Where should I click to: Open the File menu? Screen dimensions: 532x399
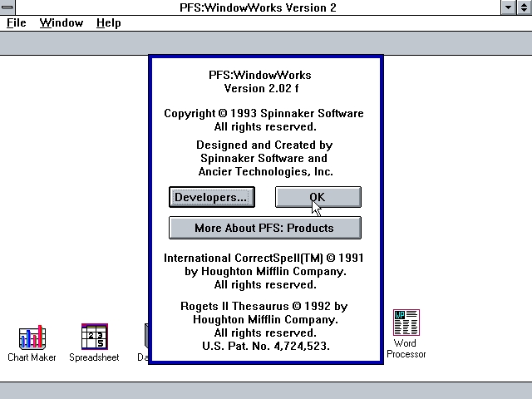click(x=17, y=22)
